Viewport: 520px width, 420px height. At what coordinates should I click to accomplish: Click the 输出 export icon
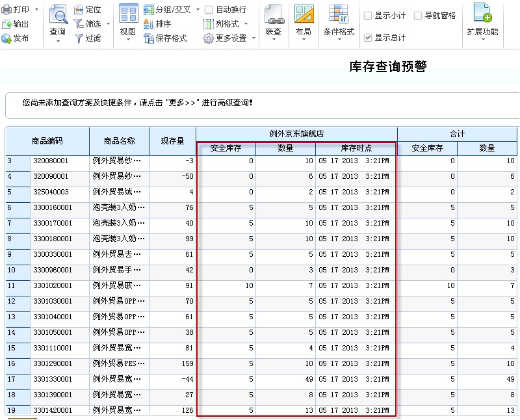(x=6, y=24)
